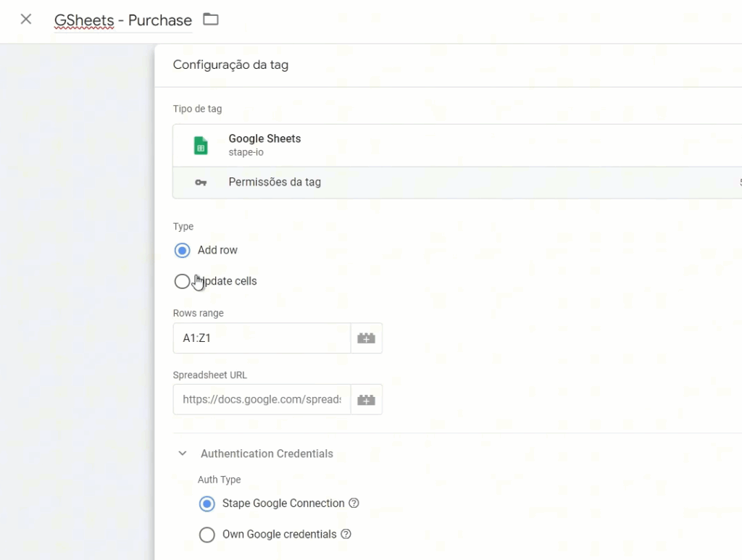
Task: Click the Google Sheets stape-io tag type name
Action: click(x=264, y=139)
